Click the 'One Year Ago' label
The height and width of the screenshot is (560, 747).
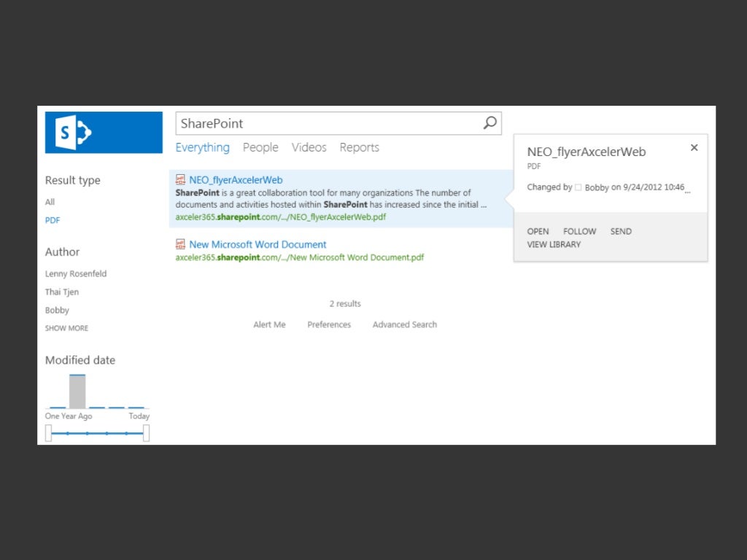69,416
